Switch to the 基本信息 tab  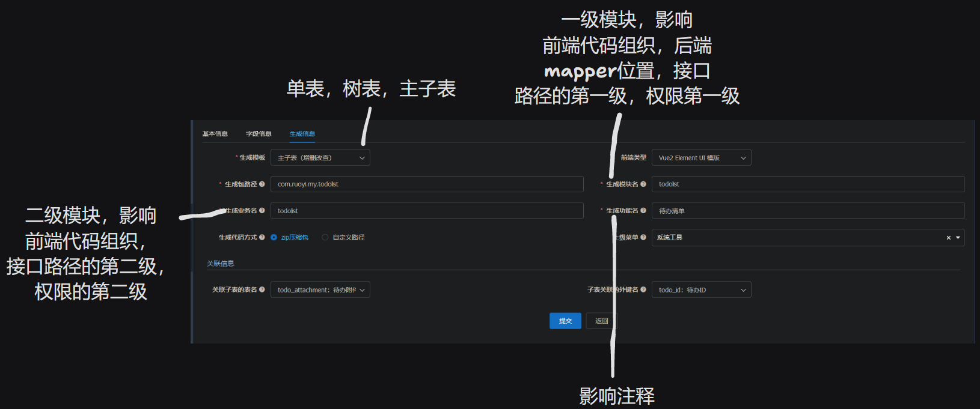coord(215,134)
